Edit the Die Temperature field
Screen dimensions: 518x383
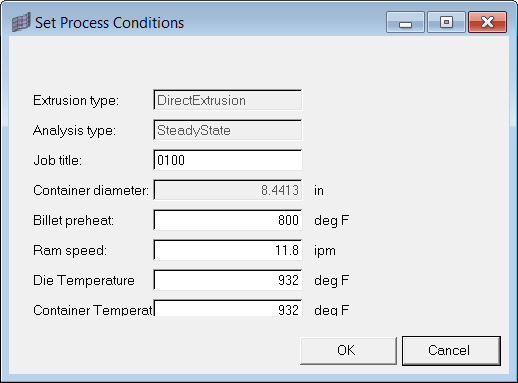click(228, 280)
